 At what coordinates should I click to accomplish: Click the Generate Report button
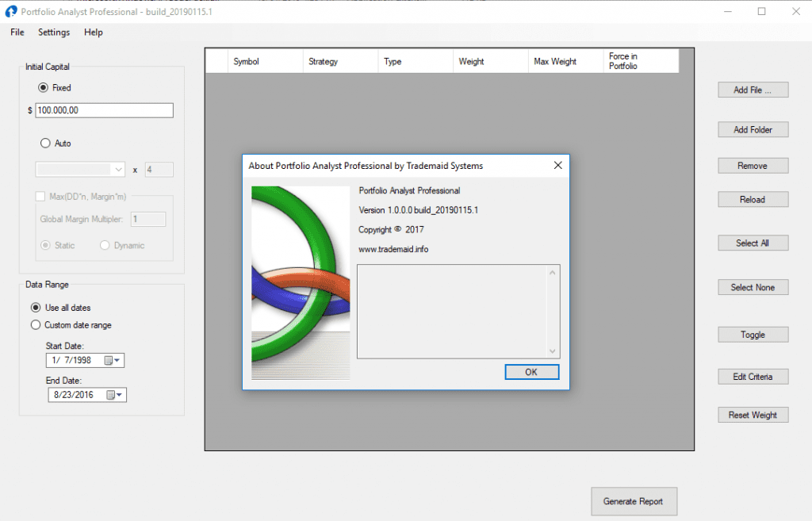634,501
